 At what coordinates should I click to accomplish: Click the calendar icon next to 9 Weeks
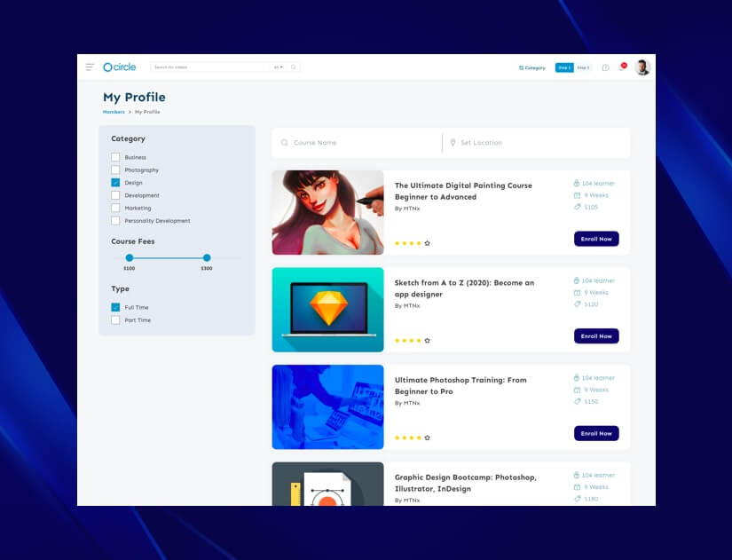click(x=576, y=195)
